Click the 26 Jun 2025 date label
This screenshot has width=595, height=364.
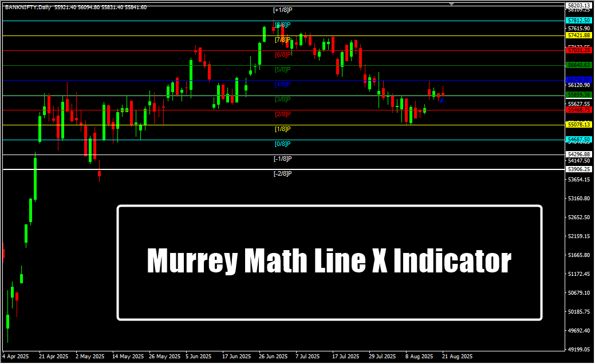[274, 356]
